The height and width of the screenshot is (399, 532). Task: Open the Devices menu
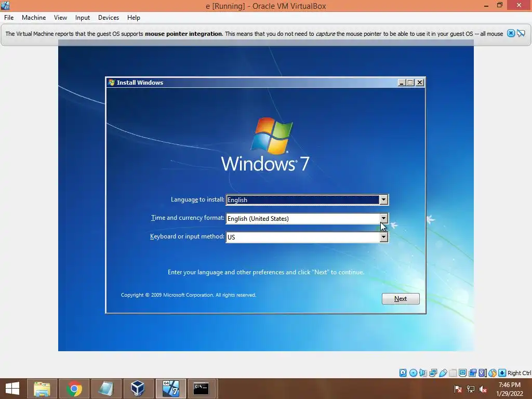[x=109, y=18]
